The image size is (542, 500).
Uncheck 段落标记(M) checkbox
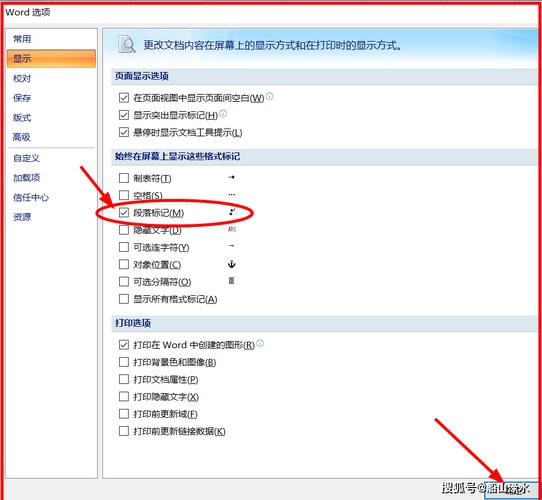click(x=124, y=212)
